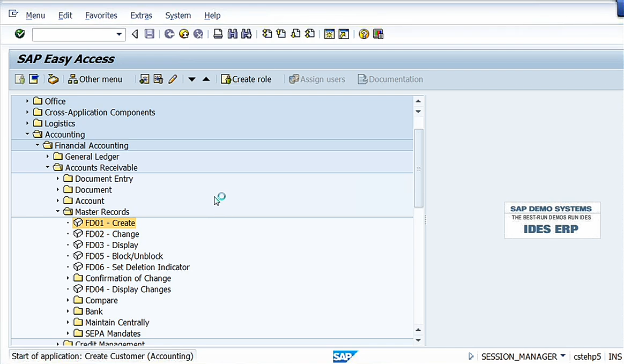
Task: Click the Next Page icon
Action: tap(295, 34)
